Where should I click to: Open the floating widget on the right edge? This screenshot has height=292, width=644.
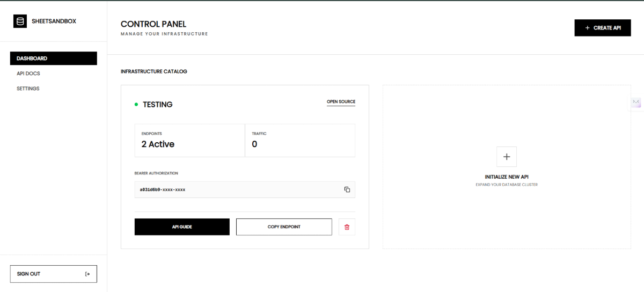pos(636,102)
